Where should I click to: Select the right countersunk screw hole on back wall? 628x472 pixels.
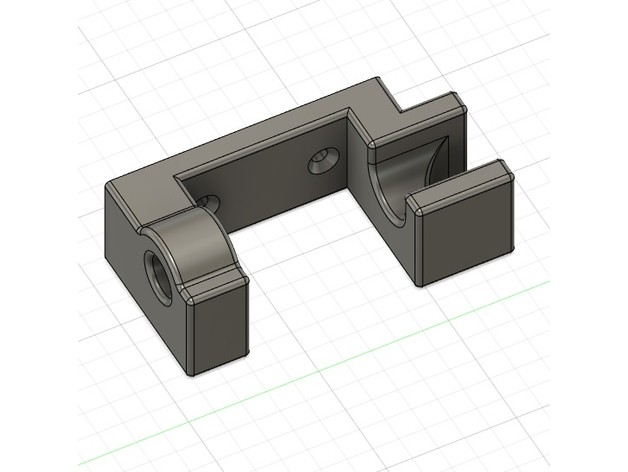click(x=323, y=161)
